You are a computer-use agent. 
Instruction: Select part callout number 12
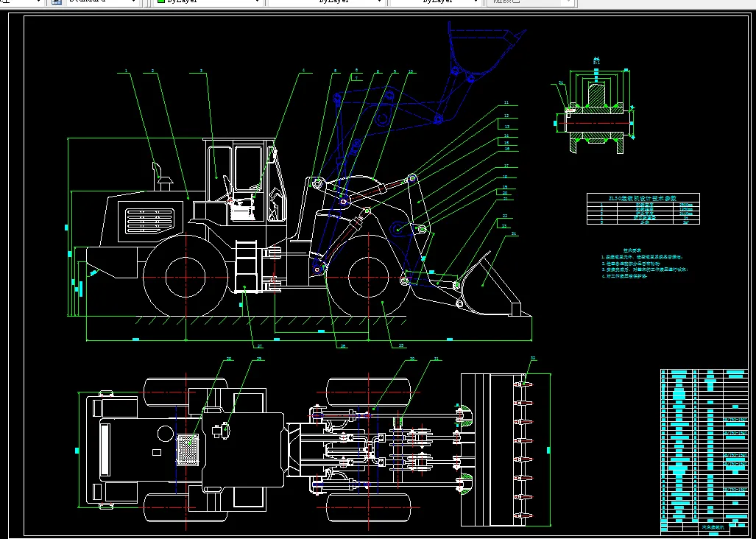506,116
